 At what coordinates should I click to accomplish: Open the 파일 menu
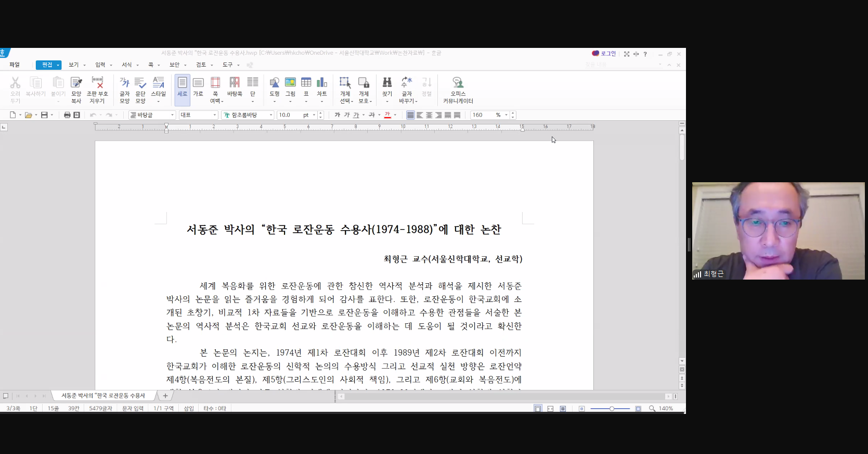click(x=15, y=65)
